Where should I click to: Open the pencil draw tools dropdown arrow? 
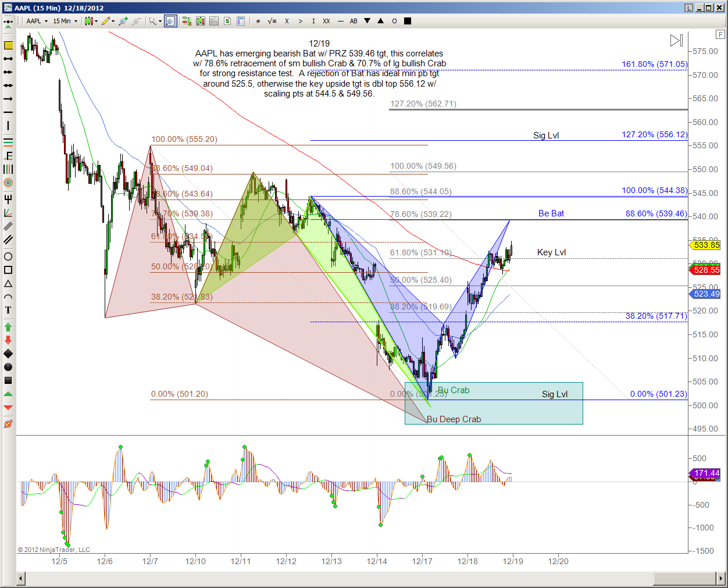(x=113, y=21)
